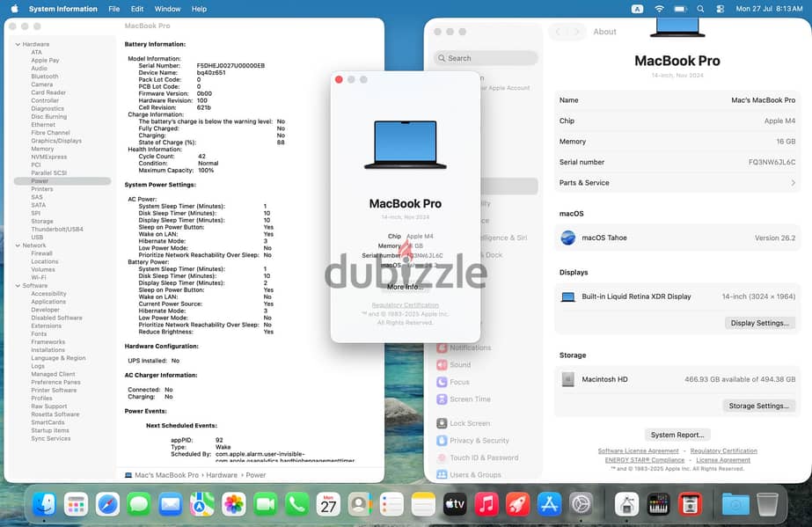Select Applications under Software
Image resolution: width=812 pixels, height=527 pixels.
tap(48, 302)
